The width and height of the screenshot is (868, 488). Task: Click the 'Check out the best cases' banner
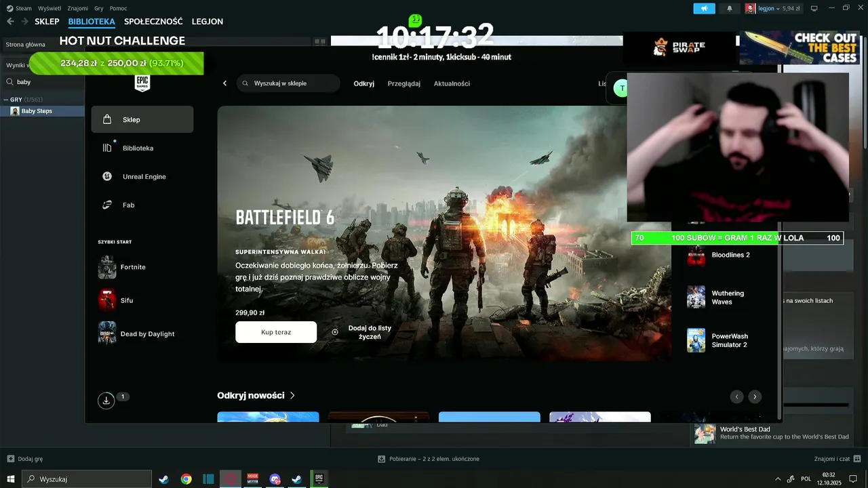(x=801, y=47)
